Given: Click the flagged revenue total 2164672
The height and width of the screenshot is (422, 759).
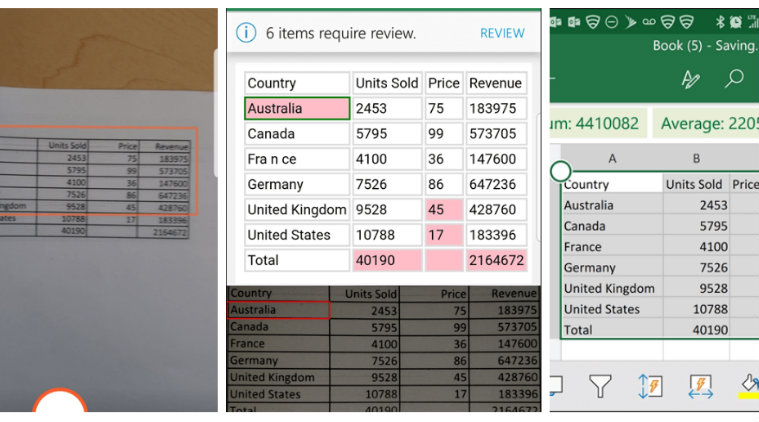Looking at the screenshot, I should click(x=495, y=260).
